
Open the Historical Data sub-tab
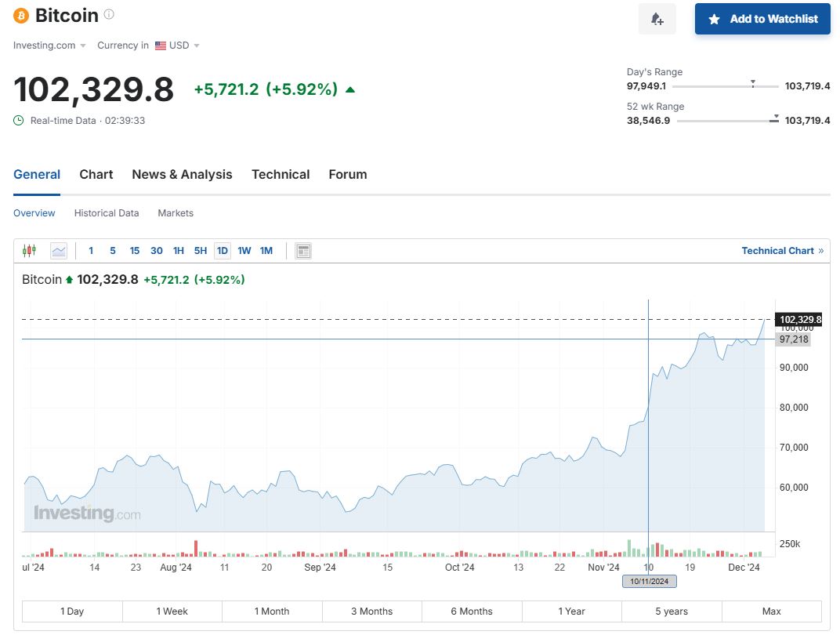point(107,213)
